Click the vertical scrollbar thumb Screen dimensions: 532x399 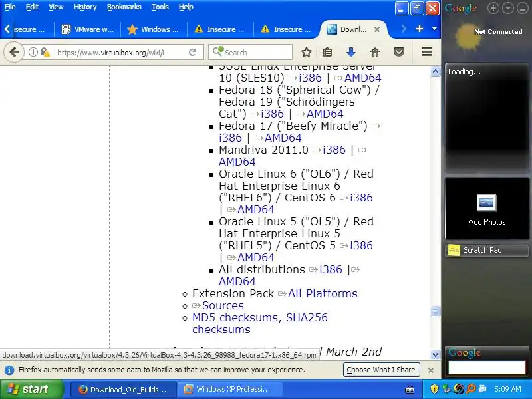[x=436, y=311]
